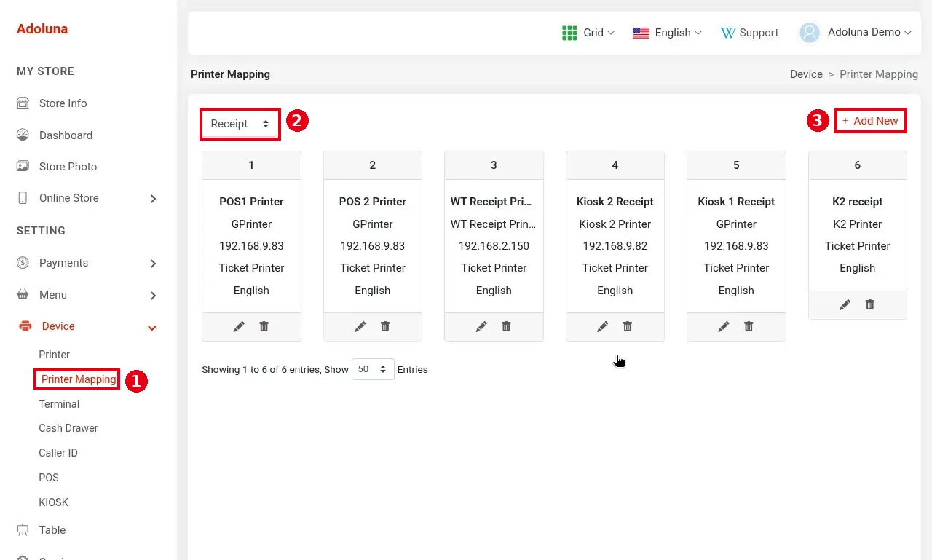Click the Device printer icon in sidebar

click(25, 326)
